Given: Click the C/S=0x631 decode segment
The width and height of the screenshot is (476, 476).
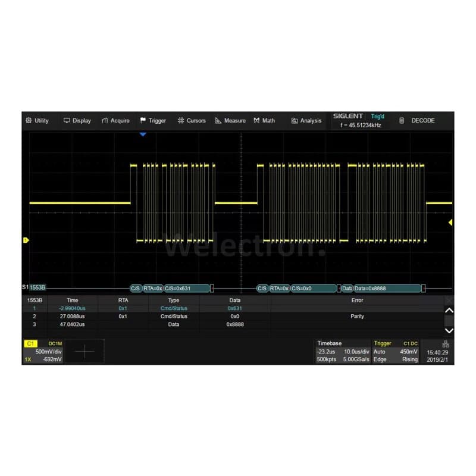Looking at the screenshot, I should coord(187,289).
